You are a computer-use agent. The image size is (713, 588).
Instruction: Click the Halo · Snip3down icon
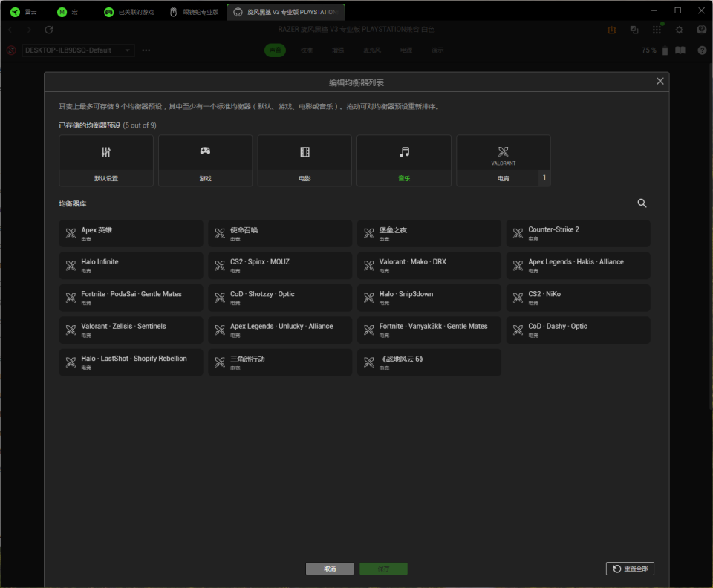pyautogui.click(x=369, y=298)
